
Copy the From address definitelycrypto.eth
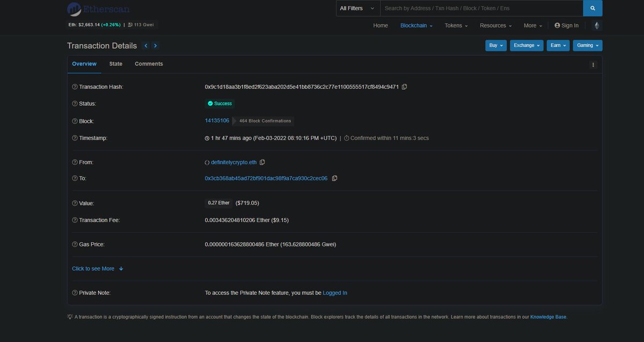(262, 162)
